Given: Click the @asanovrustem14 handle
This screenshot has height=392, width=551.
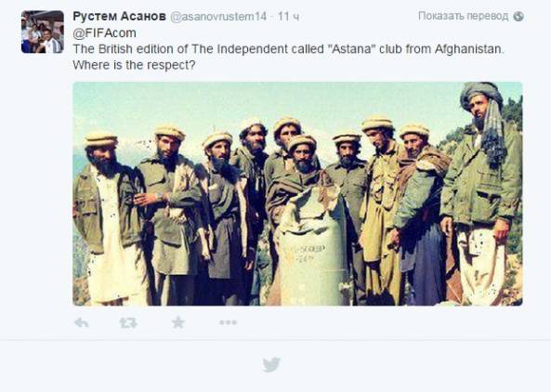Looking at the screenshot, I should [x=218, y=17].
